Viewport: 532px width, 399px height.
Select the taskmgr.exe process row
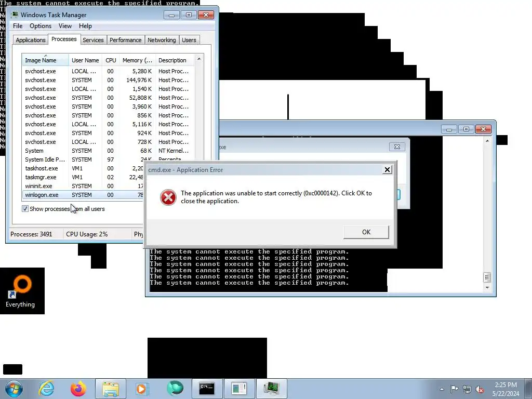point(83,177)
